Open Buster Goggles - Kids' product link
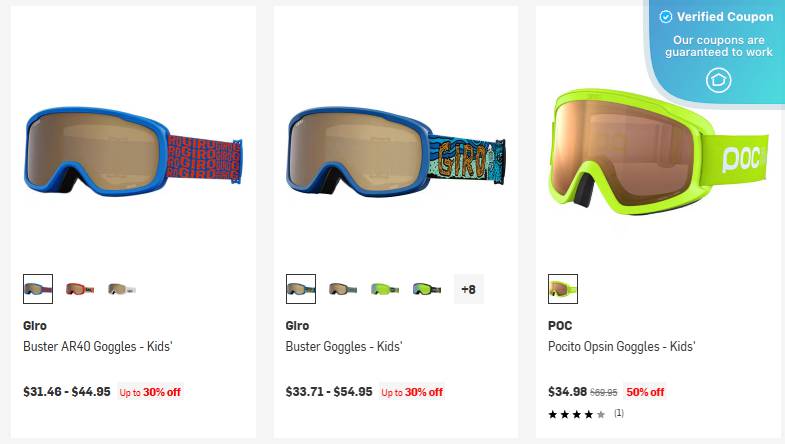The width and height of the screenshot is (785, 444). [344, 346]
